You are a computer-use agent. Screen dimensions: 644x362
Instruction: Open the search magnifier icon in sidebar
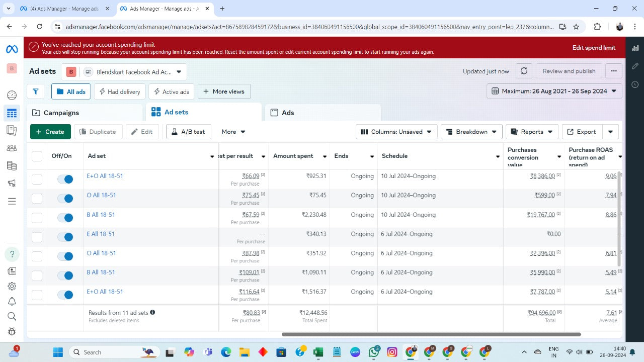coord(12,316)
